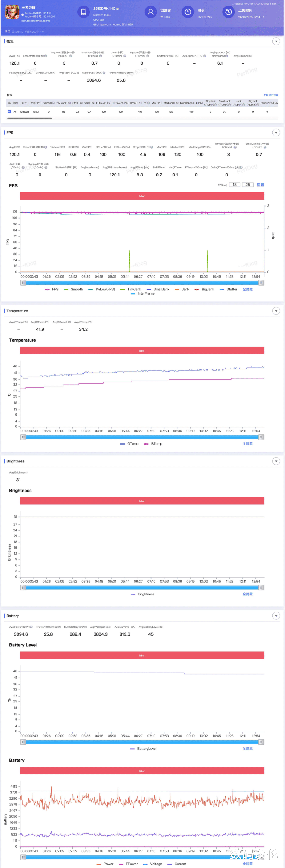Open BigJank help icon in 概览 section
Viewport: 285px width, 868px height.
click(148, 56)
